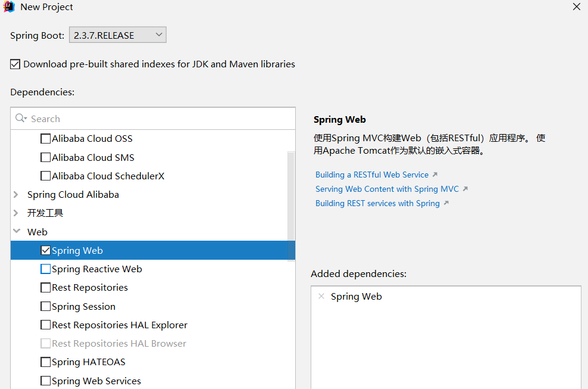The image size is (588, 389).
Task: Open the Spring Boot version dropdown
Action: (x=118, y=35)
